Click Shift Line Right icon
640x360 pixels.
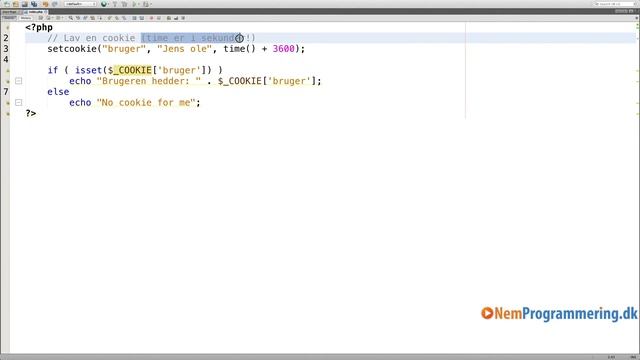click(142, 18)
